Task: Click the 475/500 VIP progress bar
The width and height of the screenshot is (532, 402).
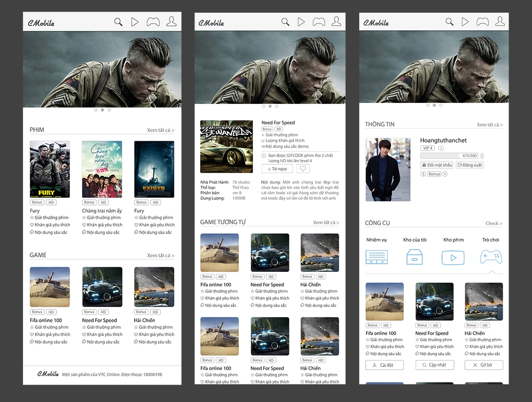Action: [x=449, y=156]
